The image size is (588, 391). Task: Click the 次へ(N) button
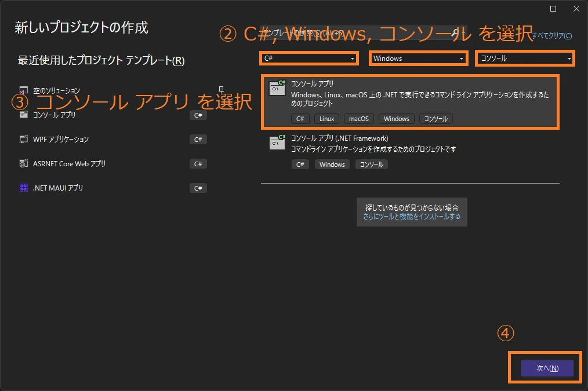(547, 368)
